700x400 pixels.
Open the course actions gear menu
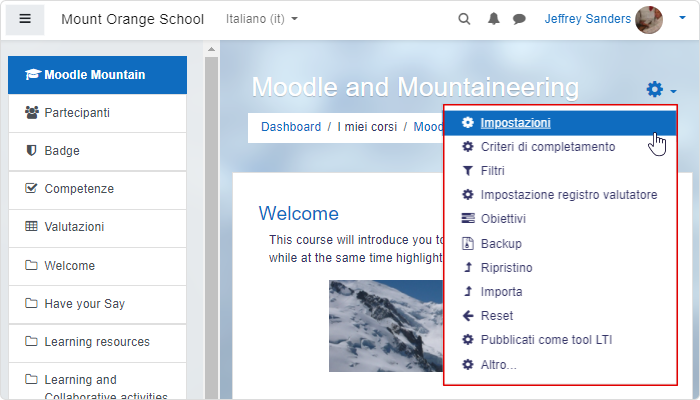click(x=661, y=89)
